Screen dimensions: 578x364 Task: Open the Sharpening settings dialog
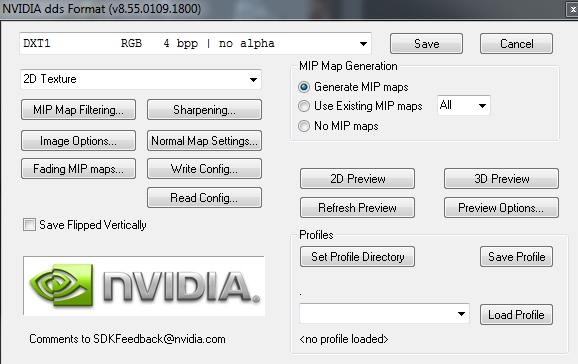click(x=205, y=110)
